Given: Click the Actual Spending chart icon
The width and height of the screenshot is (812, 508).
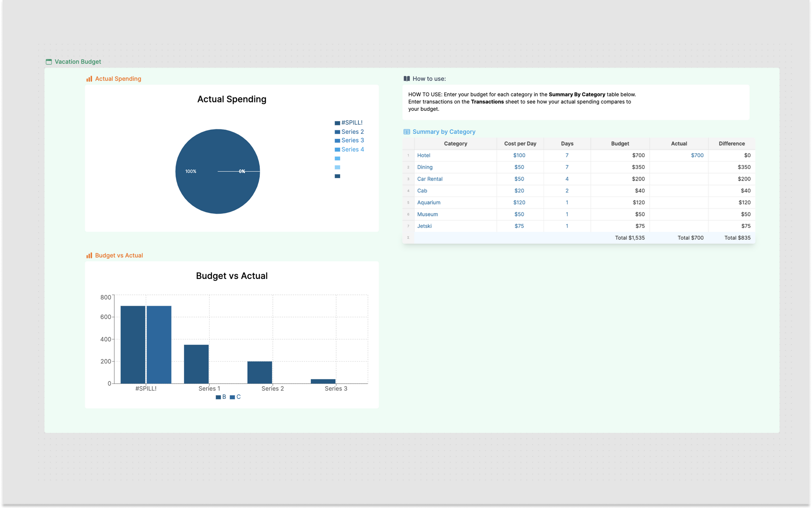Looking at the screenshot, I should click(89, 79).
